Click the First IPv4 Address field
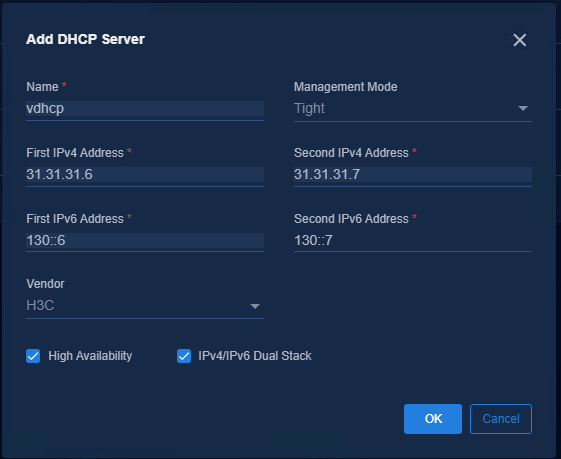Viewport: 561px width, 459px height. pyautogui.click(x=145, y=175)
